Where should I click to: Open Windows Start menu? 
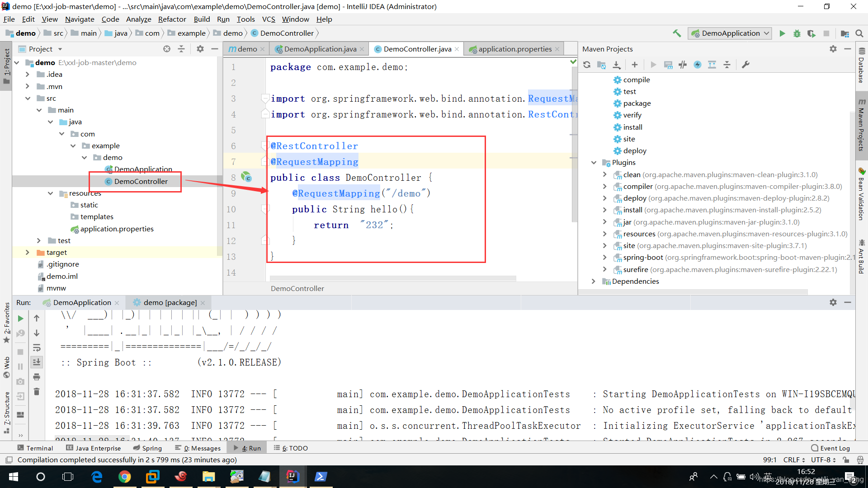pyautogui.click(x=14, y=477)
